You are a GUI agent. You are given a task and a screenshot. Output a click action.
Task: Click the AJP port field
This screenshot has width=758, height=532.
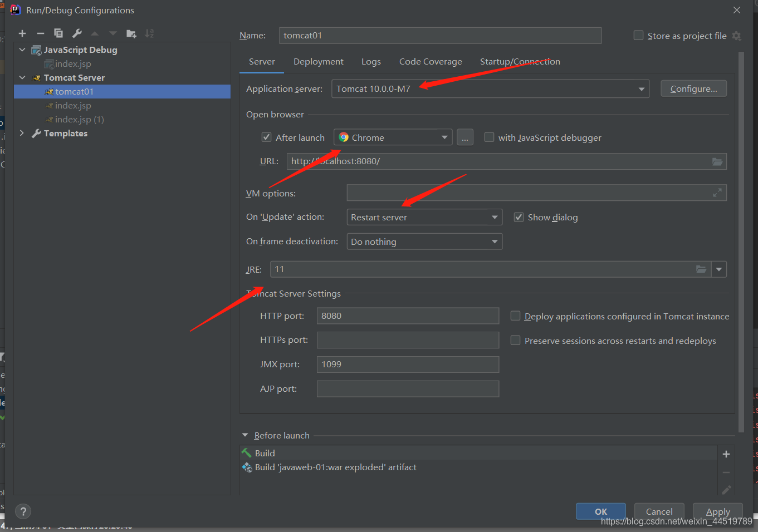point(408,388)
